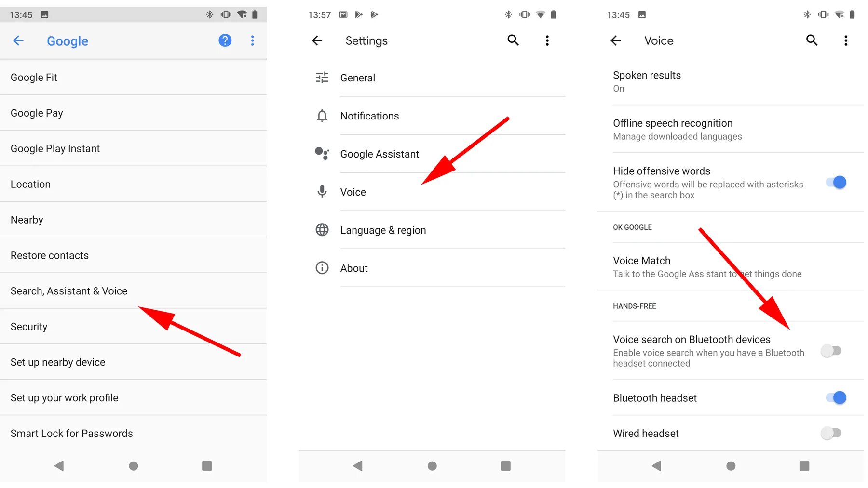This screenshot has height=488, width=868.
Task: Open help via the blue question mark icon
Action: tap(225, 40)
